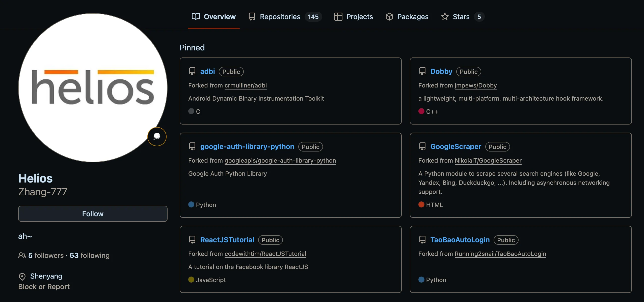This screenshot has height=302, width=644.
Task: Open the Helios profile avatar image
Action: tap(93, 87)
